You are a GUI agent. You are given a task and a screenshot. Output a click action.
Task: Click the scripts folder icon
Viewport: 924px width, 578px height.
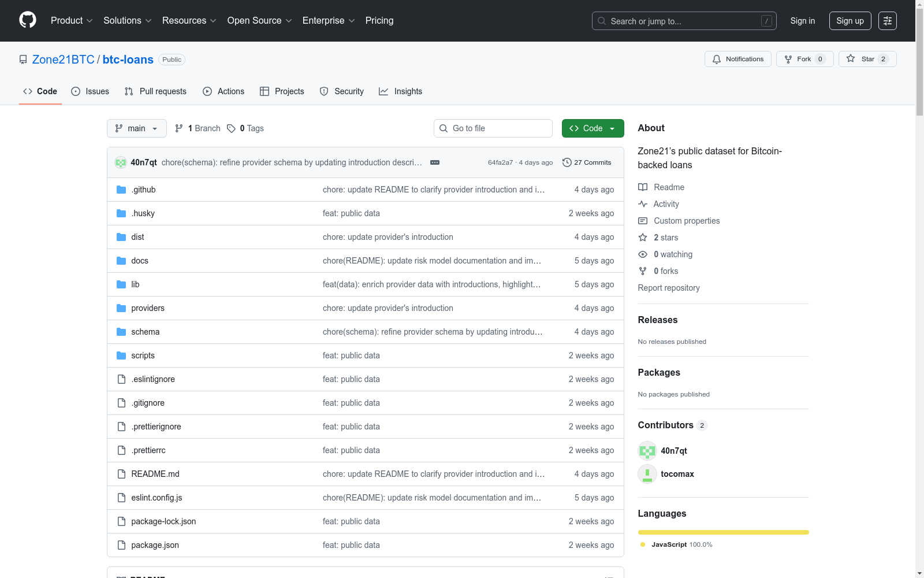pyautogui.click(x=121, y=355)
